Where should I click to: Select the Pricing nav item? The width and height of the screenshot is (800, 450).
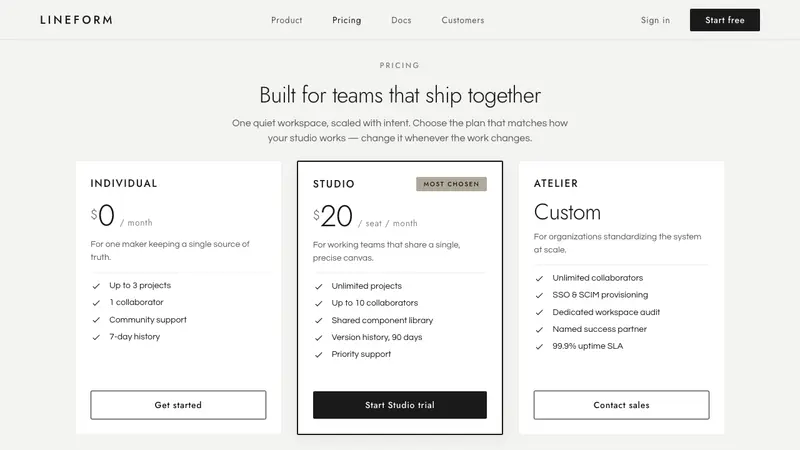346,20
